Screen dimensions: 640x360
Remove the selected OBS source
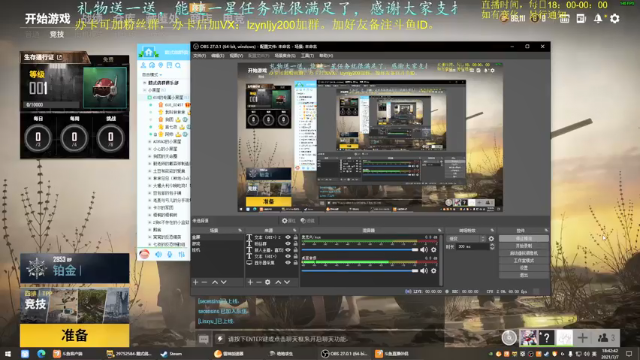point(259,282)
